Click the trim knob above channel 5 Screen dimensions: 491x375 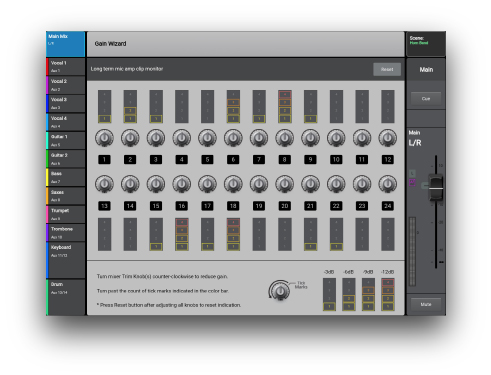click(207, 138)
